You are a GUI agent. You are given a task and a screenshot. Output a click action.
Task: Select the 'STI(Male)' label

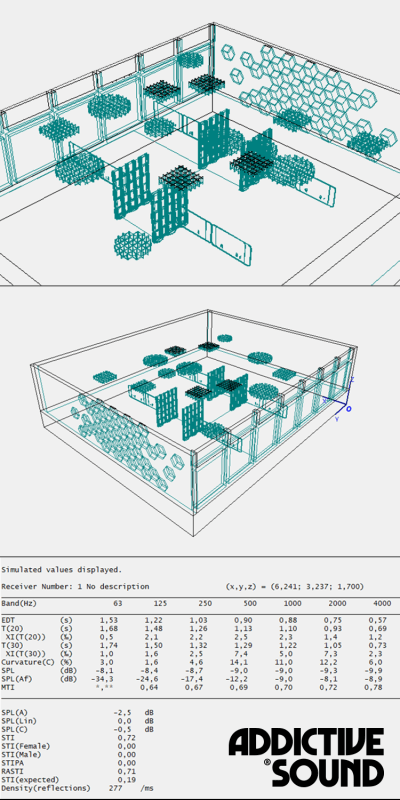pyautogui.click(x=20, y=754)
